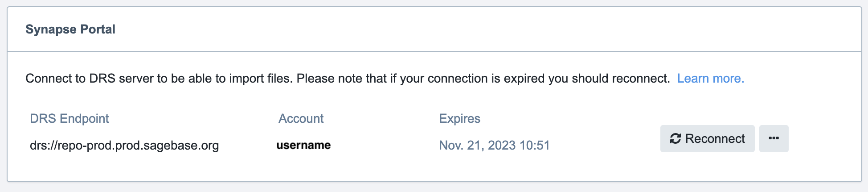868x192 pixels.
Task: Open the three-dot more options menu
Action: coord(774,139)
